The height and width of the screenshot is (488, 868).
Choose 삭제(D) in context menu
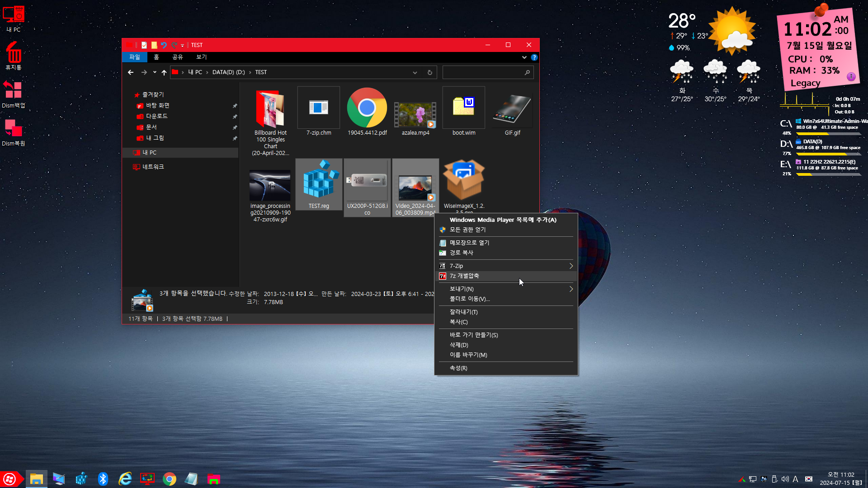pyautogui.click(x=506, y=345)
